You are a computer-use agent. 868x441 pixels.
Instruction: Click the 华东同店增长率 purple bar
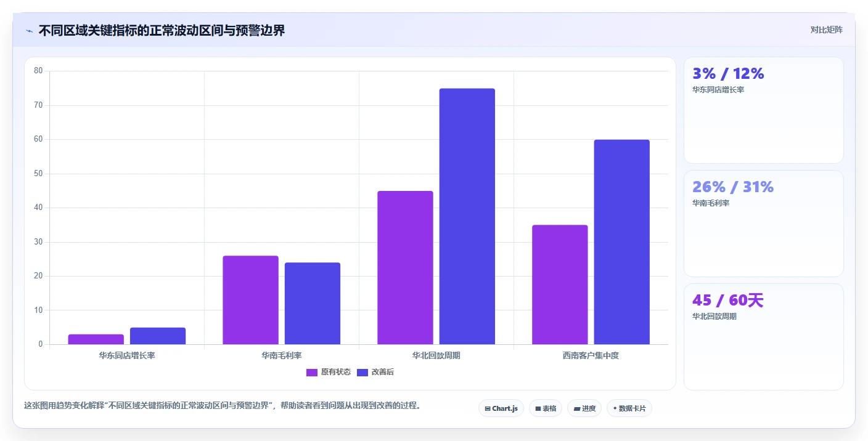96,339
